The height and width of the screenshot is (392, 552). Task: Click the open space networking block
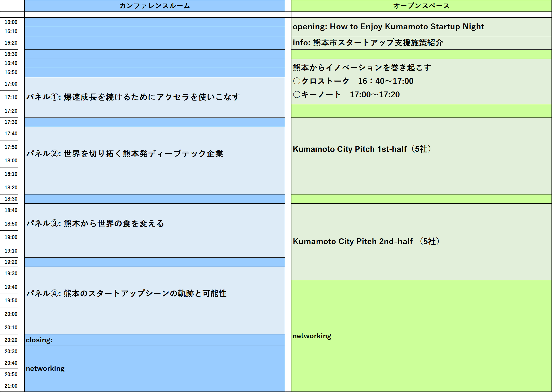[312, 336]
